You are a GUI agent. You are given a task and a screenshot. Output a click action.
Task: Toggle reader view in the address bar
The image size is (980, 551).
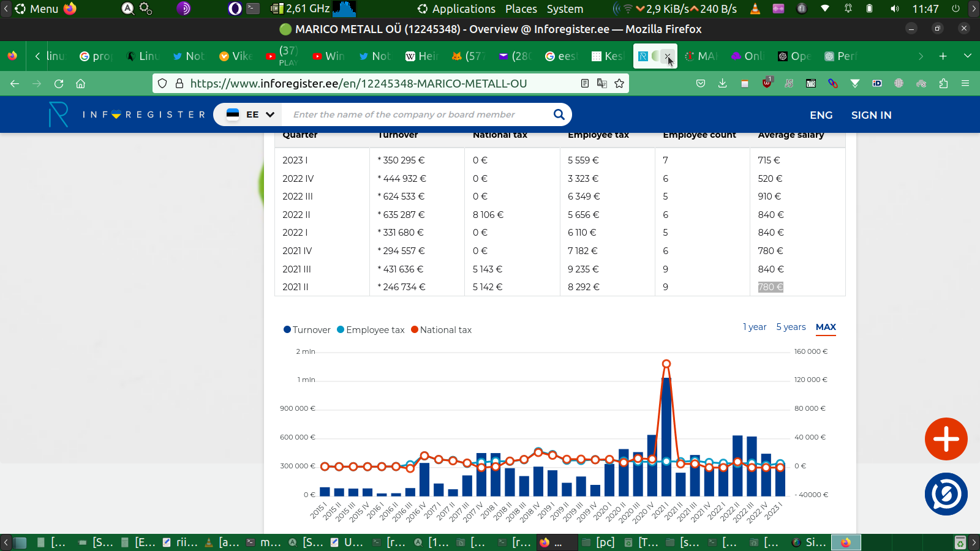[x=585, y=83]
